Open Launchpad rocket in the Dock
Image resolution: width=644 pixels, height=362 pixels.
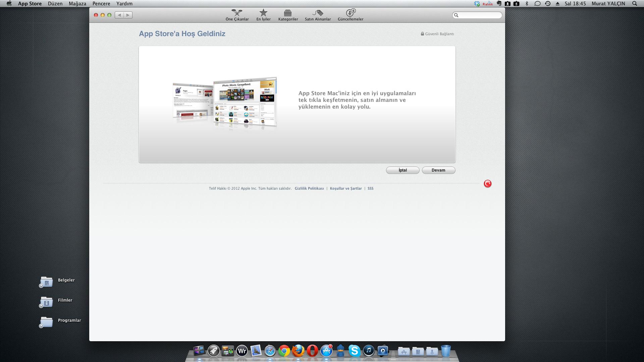coord(214,351)
